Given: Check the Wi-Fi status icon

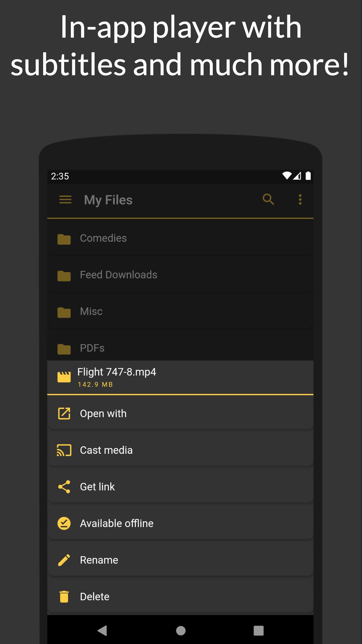Looking at the screenshot, I should point(287,176).
